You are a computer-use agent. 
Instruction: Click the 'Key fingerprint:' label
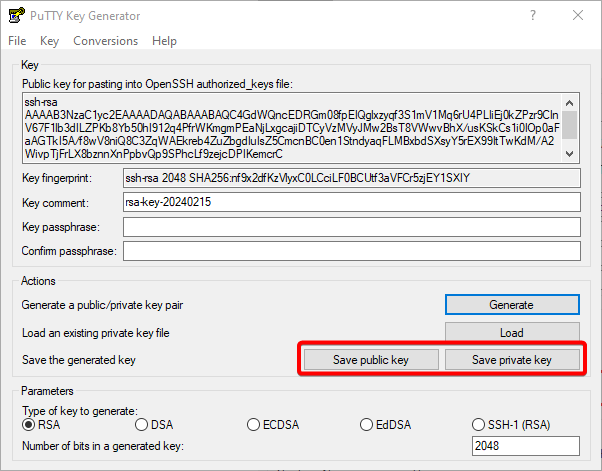pyautogui.click(x=57, y=178)
